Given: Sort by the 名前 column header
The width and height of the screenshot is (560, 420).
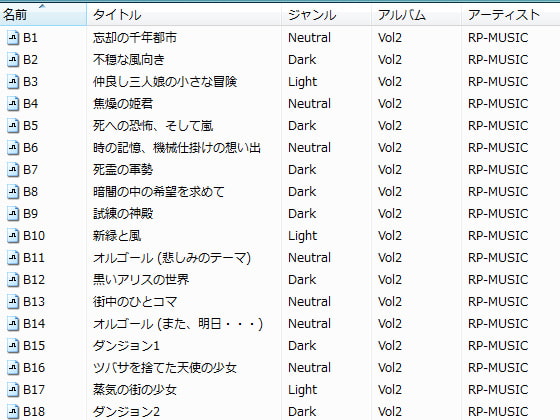Looking at the screenshot, I should [x=43, y=15].
